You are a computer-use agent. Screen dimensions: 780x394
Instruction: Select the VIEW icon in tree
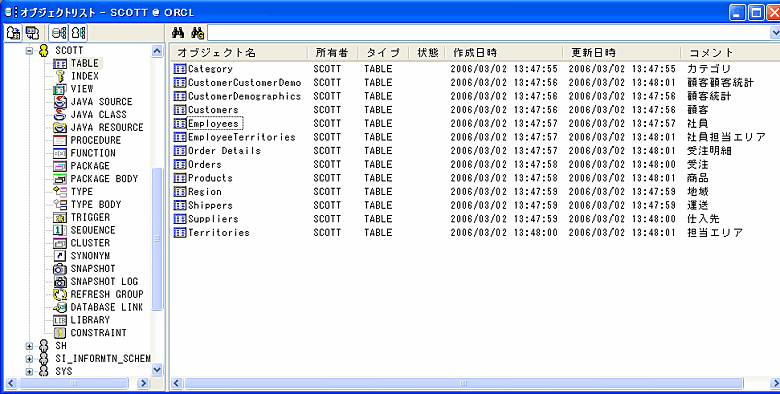click(60, 89)
